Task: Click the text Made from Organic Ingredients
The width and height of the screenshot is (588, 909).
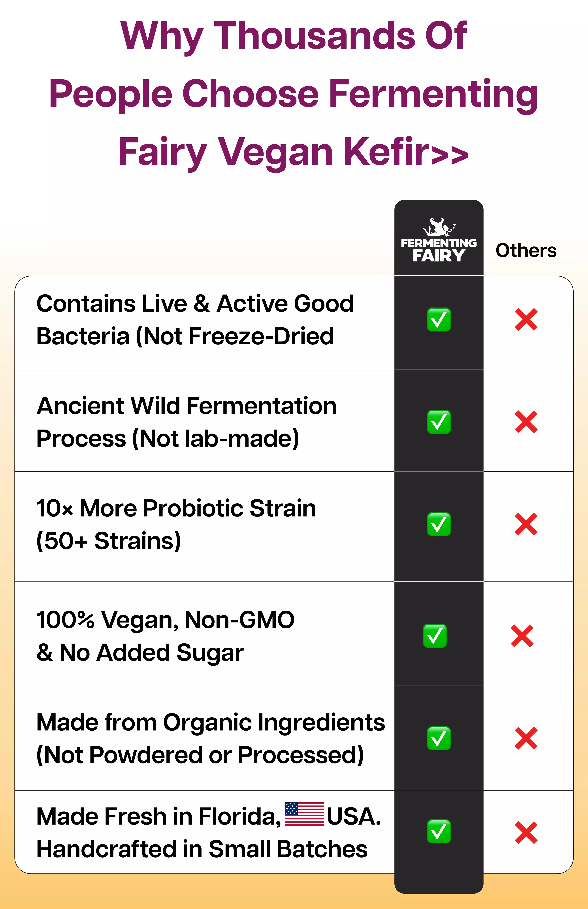Action: pyautogui.click(x=211, y=722)
